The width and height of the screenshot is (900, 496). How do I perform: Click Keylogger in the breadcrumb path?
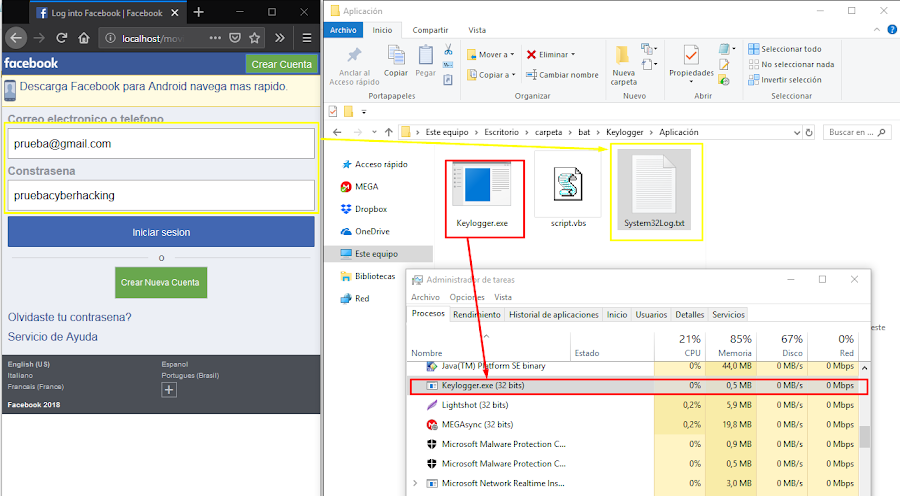pos(624,132)
